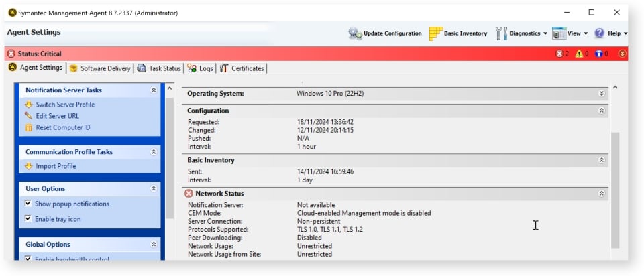The image size is (644, 276).
Task: Click the Logs tab icon
Action: point(192,68)
